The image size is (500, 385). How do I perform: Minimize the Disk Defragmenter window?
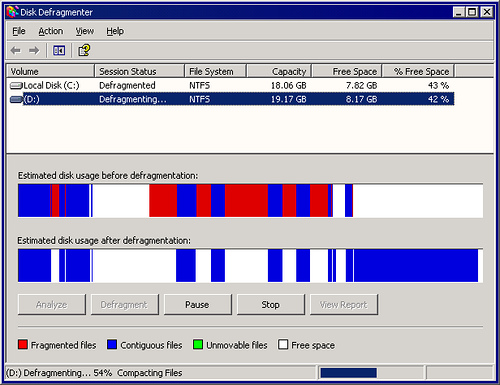click(459, 12)
